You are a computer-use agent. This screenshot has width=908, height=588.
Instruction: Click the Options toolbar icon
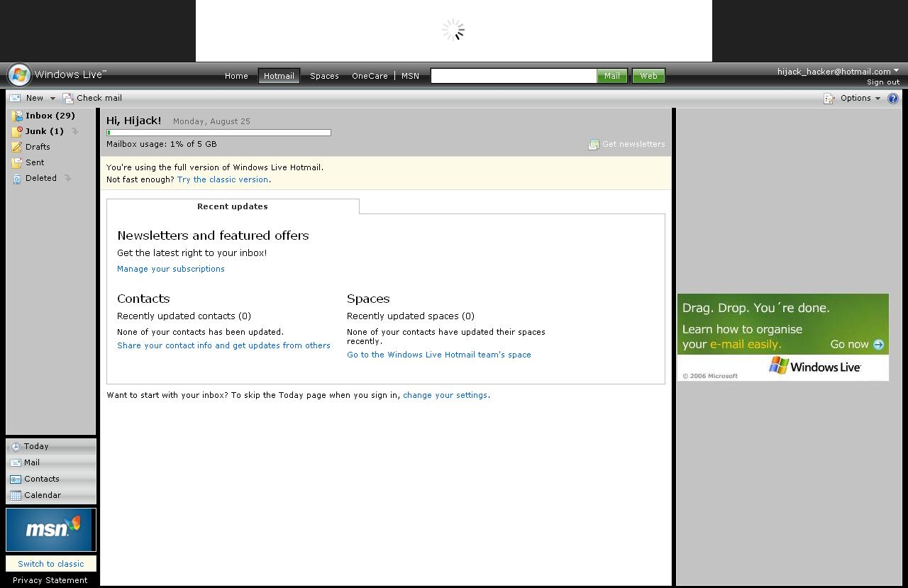coord(829,98)
